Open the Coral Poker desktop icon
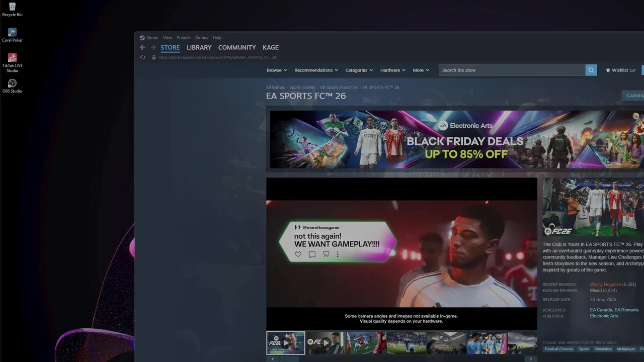 click(12, 35)
